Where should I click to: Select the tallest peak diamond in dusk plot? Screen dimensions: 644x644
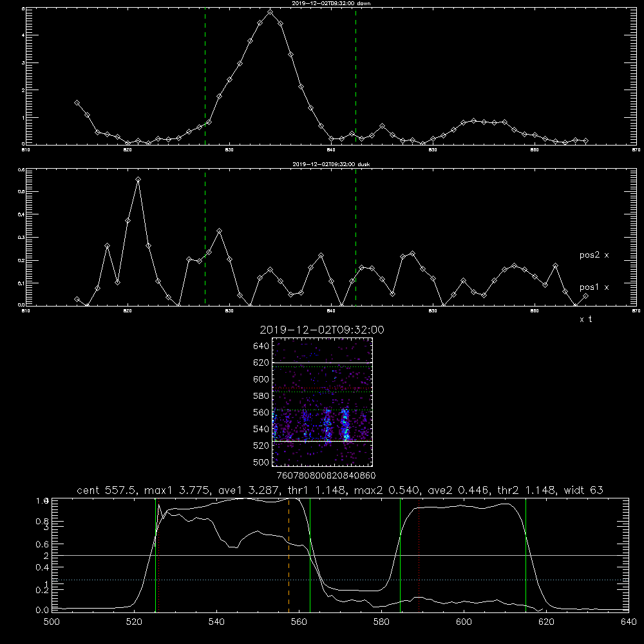138,180
